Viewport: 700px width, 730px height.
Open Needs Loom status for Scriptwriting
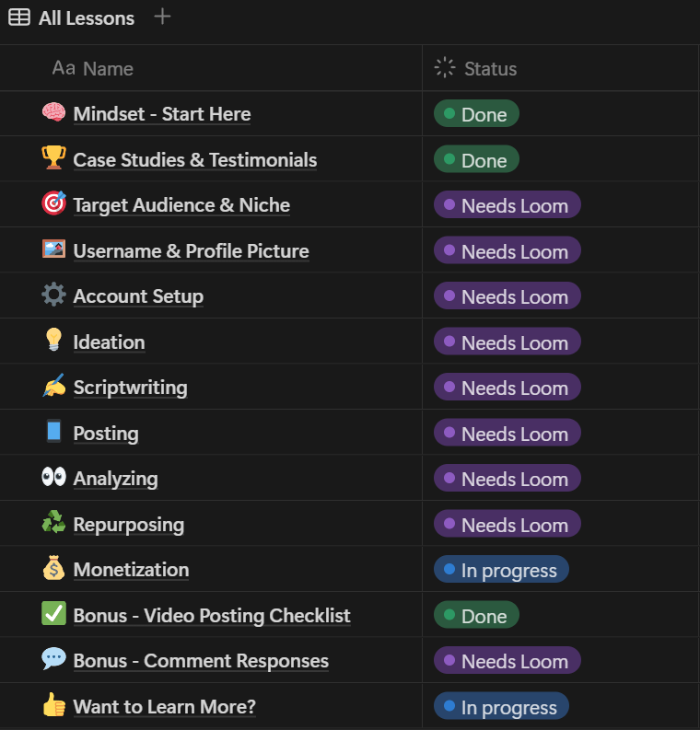507,388
